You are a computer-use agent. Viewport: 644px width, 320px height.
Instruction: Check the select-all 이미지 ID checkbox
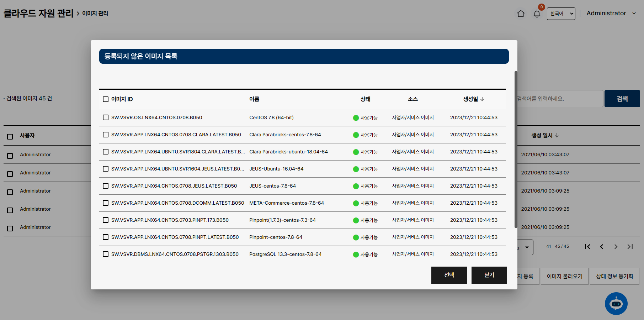point(106,99)
